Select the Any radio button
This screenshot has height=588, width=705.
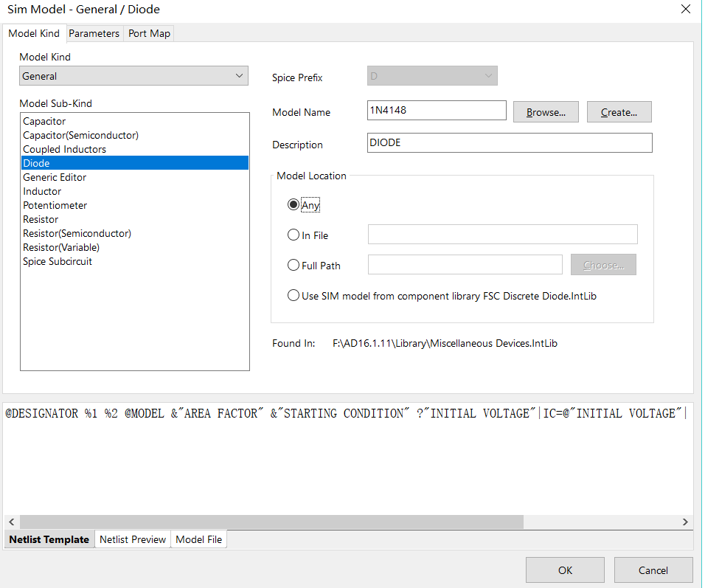coord(294,204)
